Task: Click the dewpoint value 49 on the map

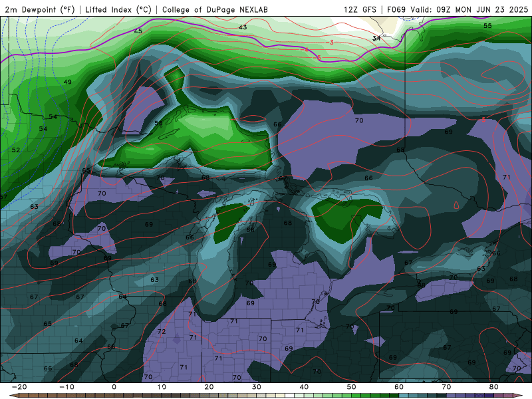Action: 68,82
